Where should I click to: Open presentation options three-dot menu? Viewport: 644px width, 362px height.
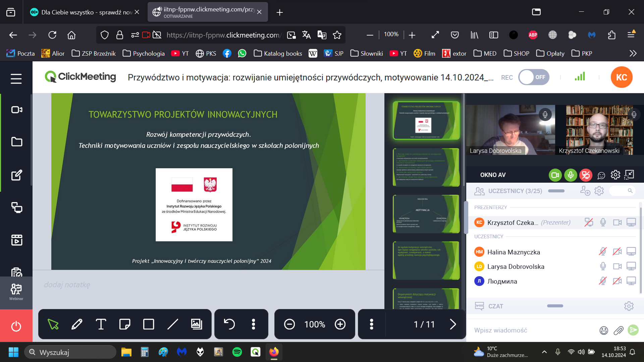pyautogui.click(x=371, y=324)
